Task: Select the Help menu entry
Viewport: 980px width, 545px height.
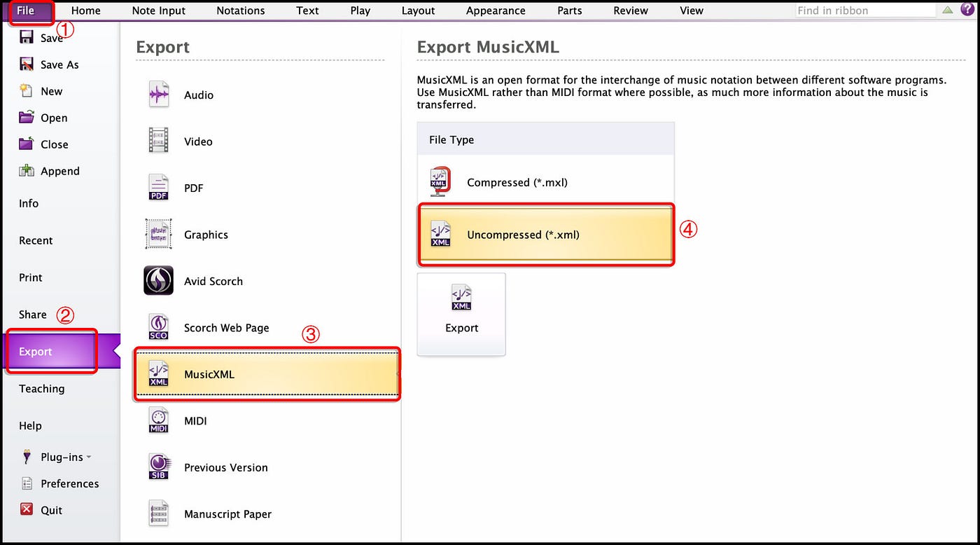Action: coord(30,426)
